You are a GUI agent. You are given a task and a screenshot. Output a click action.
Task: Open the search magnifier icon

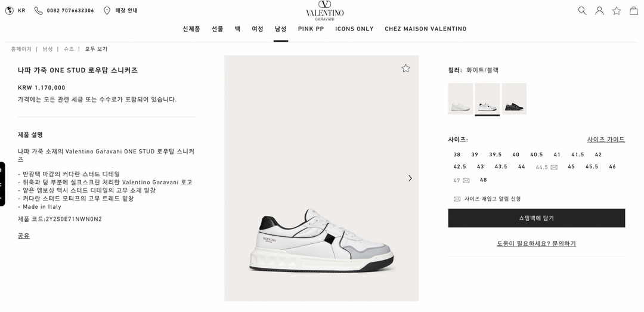click(x=582, y=11)
